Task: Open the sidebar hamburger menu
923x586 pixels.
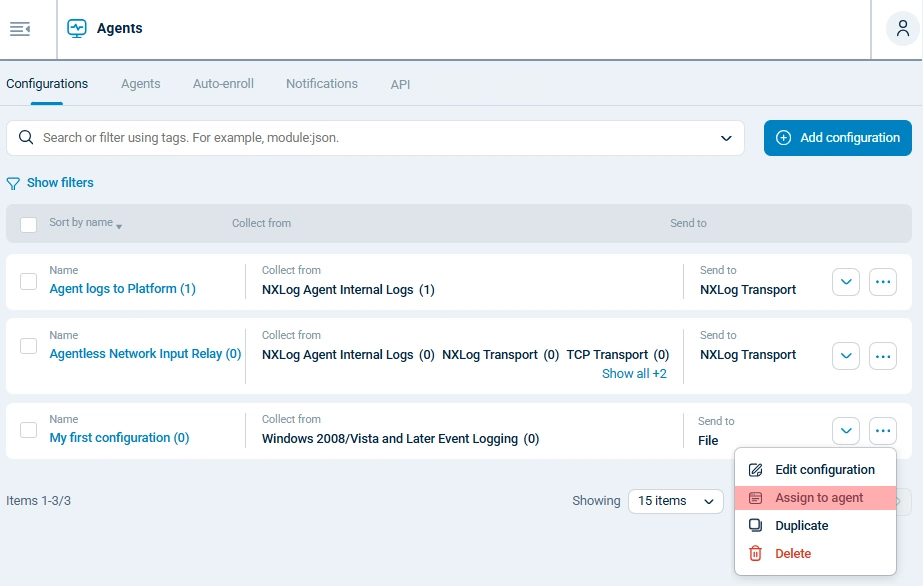Action: pos(20,29)
